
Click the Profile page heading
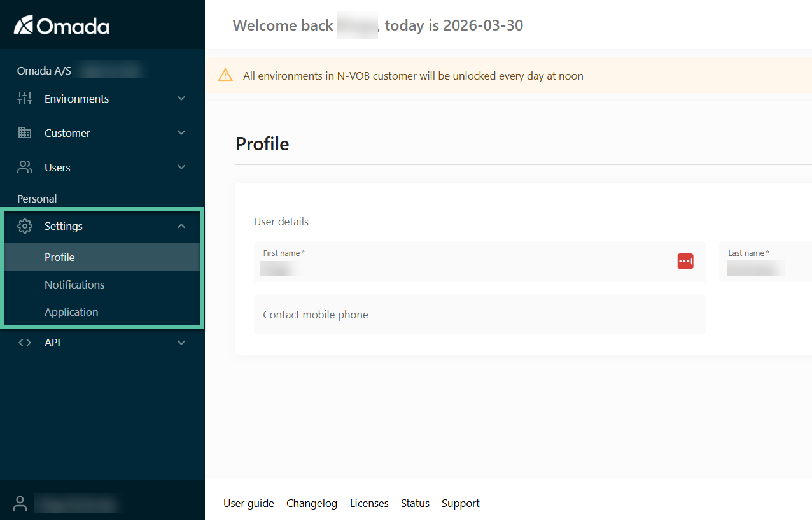[x=262, y=144]
